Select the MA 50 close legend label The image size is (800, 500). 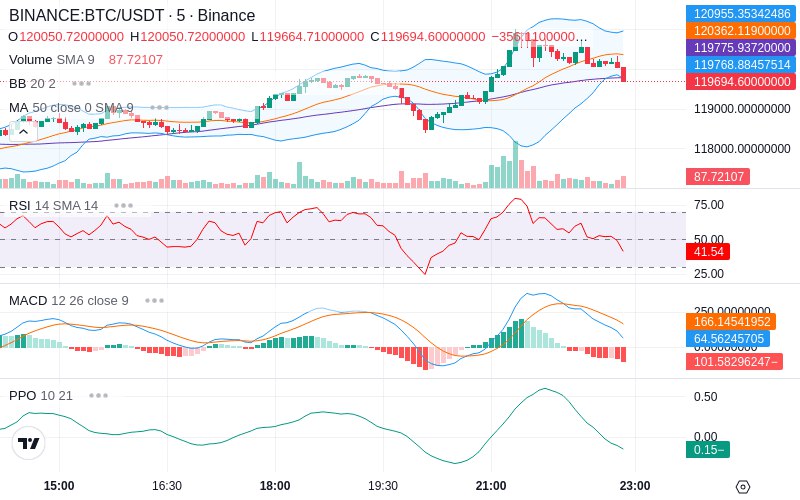point(71,108)
